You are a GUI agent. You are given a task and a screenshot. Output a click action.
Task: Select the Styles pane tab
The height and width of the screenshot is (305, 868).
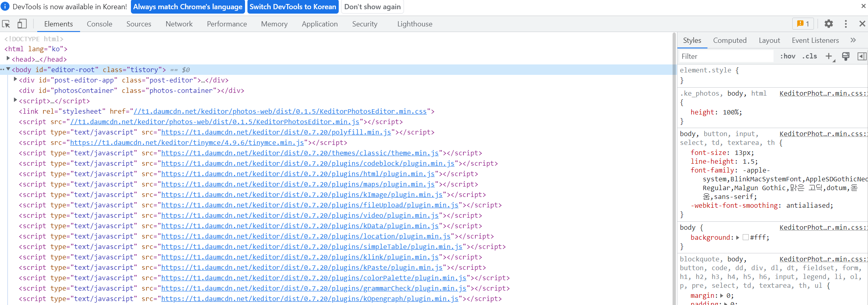pyautogui.click(x=692, y=40)
